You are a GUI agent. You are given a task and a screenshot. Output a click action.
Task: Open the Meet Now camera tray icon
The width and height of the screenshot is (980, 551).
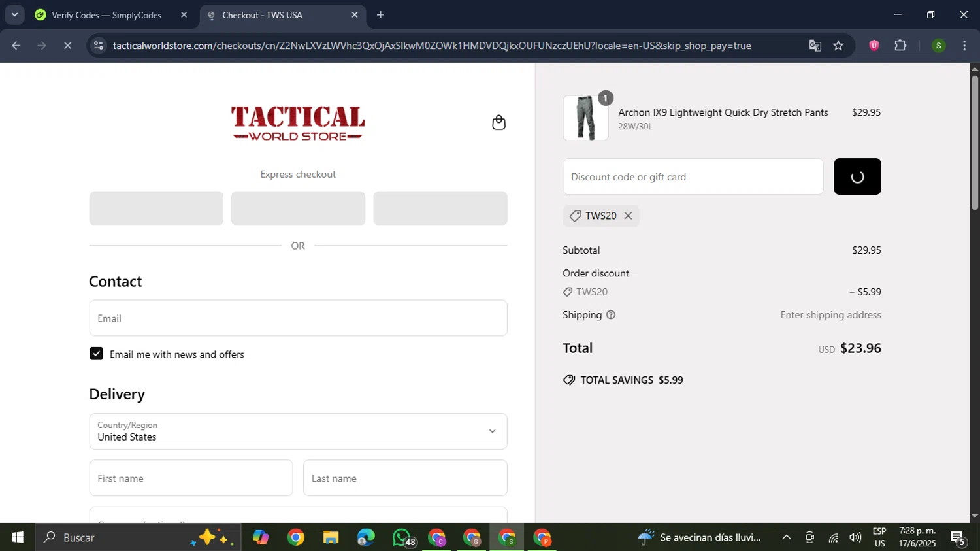point(809,537)
